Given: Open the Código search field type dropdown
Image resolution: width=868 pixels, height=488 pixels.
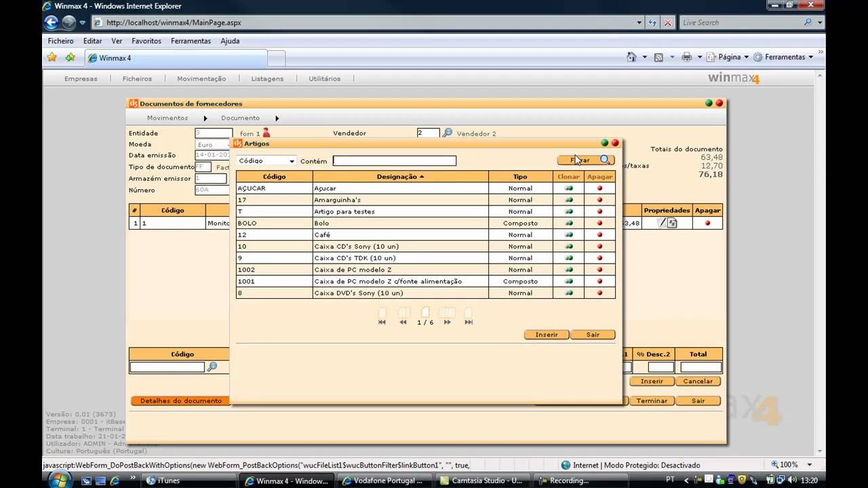Looking at the screenshot, I should 292,161.
